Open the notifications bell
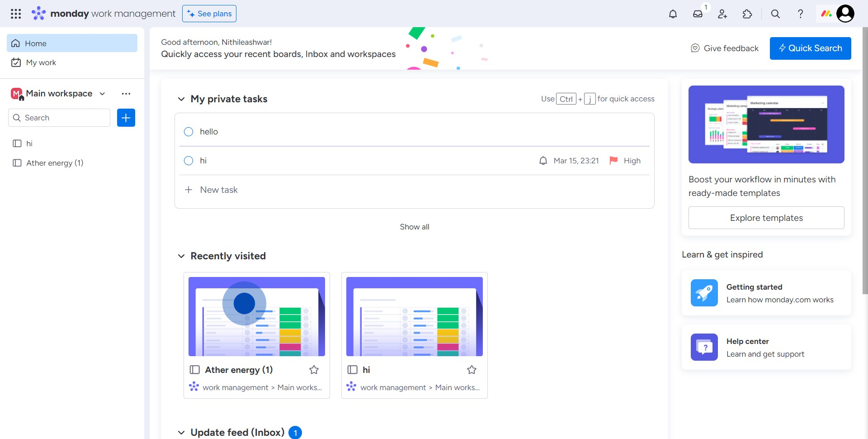 673,14
